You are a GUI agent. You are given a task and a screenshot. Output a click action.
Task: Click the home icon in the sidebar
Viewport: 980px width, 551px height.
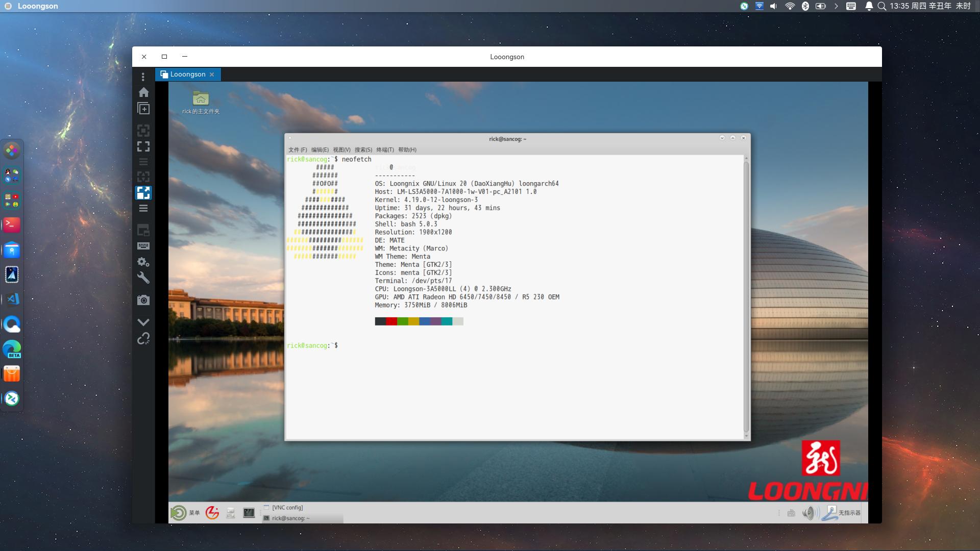[143, 92]
